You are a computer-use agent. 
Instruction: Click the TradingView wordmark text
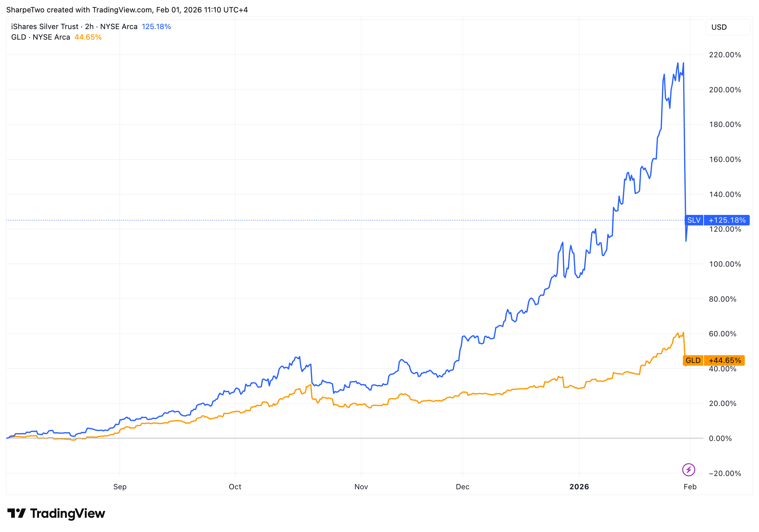click(x=67, y=513)
